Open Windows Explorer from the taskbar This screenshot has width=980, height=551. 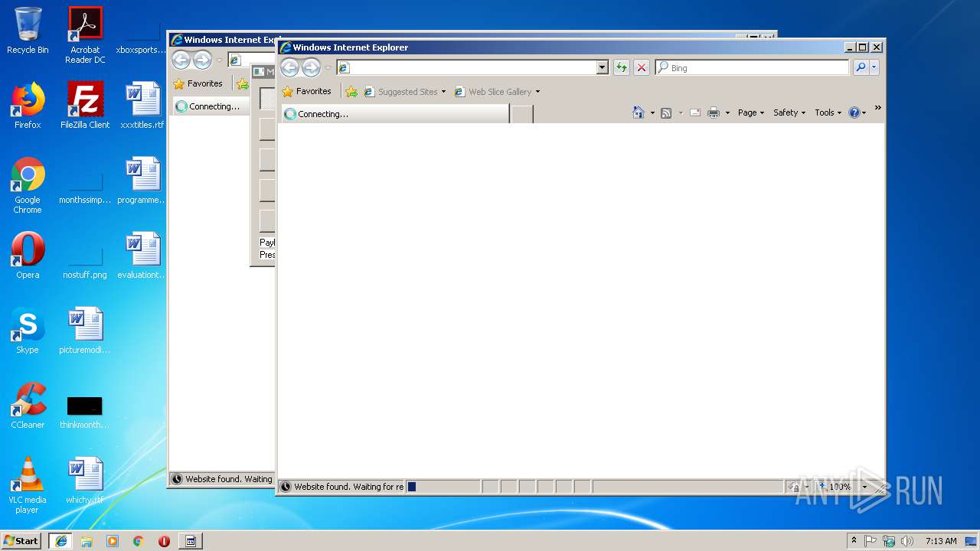click(x=87, y=540)
